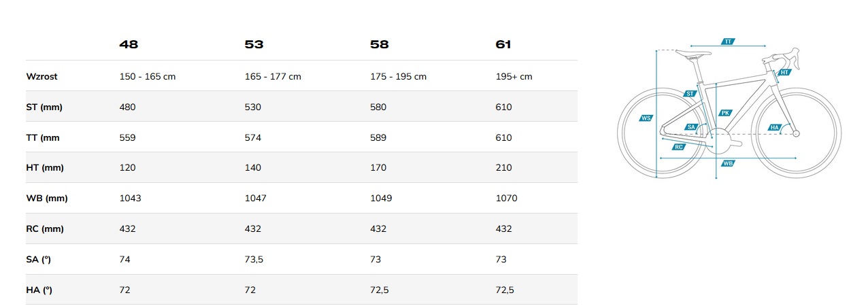Click the WB wheelbase tag under bike
This screenshot has width=868, height=306.
[728, 163]
